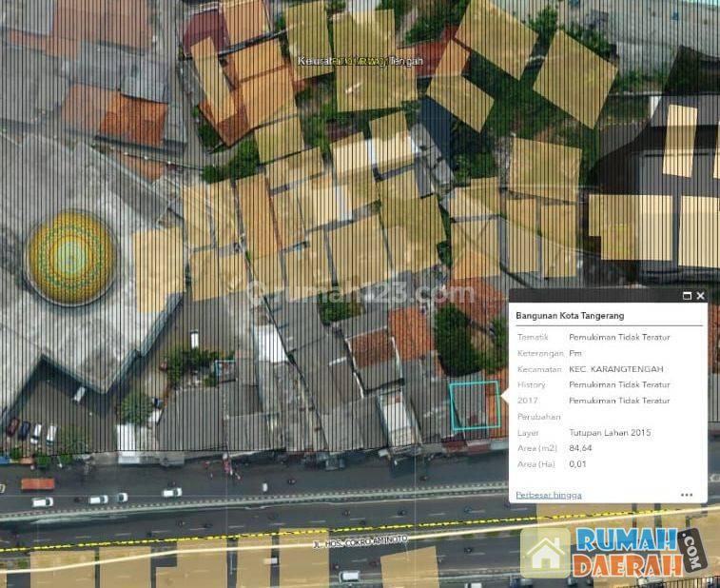Click the History row value in the popup
This screenshot has width=720, height=588.
pyautogui.click(x=619, y=384)
